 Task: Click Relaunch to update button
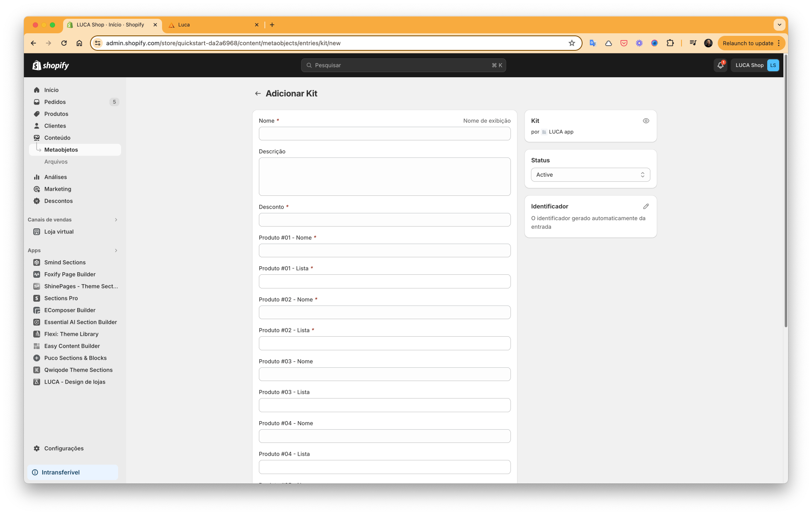click(x=748, y=43)
